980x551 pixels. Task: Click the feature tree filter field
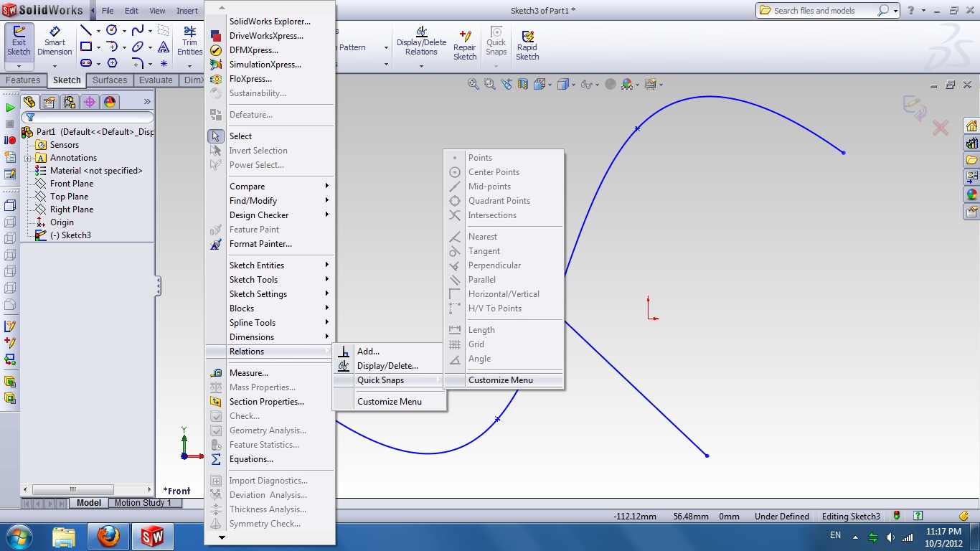click(88, 117)
